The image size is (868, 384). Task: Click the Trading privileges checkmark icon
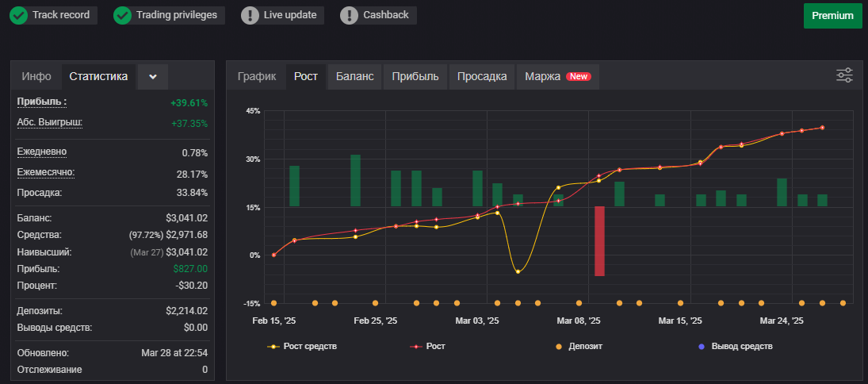coord(122,16)
